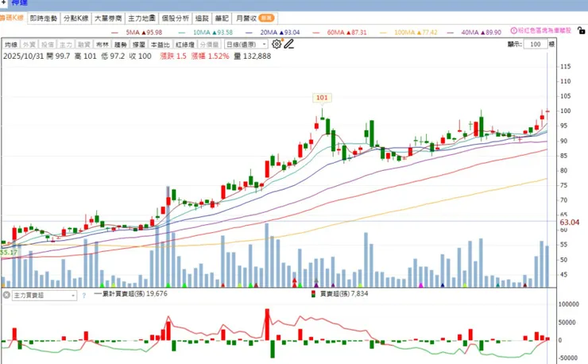Viewport: 588px width, 364px height.
Task: Click the 累計買賣超(張) 19,676 legend
Action: pyautogui.click(x=130, y=294)
